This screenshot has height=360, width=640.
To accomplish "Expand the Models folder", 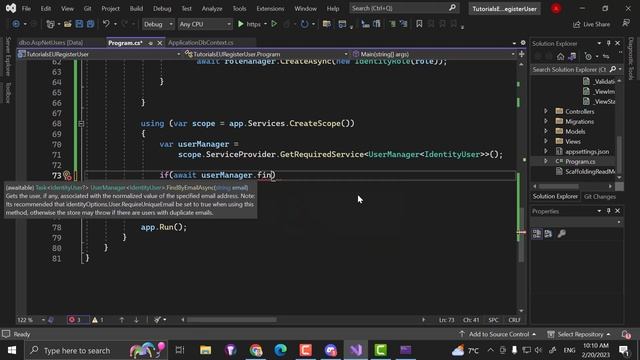I will pos(546,131).
